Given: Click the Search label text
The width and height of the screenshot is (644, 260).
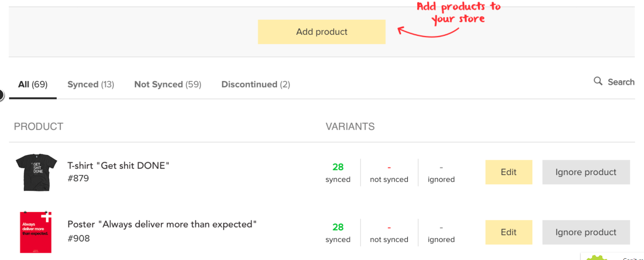Looking at the screenshot, I should [x=621, y=82].
